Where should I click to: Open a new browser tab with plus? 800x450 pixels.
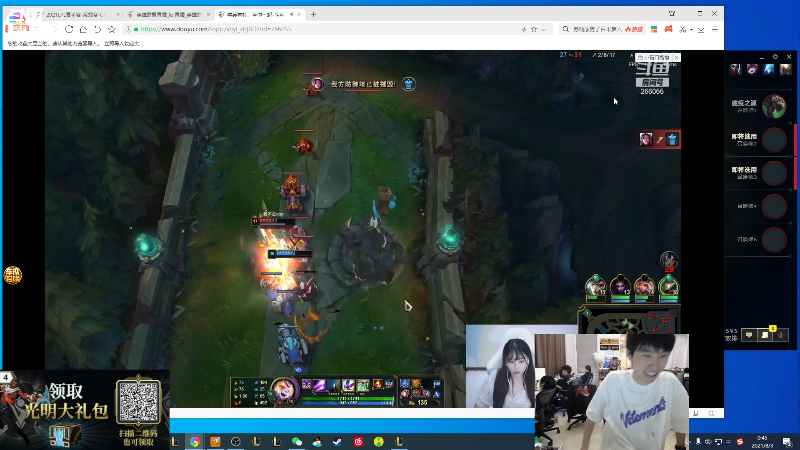[313, 14]
